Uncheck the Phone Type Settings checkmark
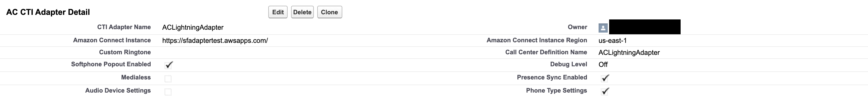The width and height of the screenshot is (868, 104). [605, 91]
